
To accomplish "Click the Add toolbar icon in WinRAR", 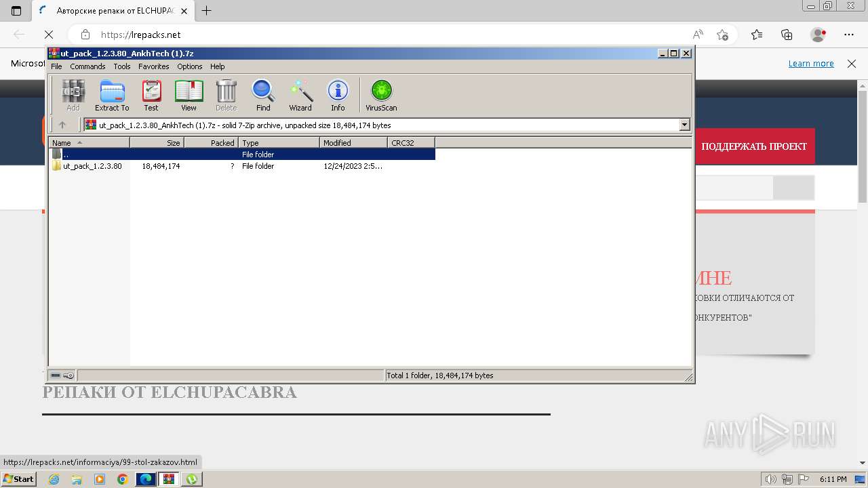I will tap(73, 95).
